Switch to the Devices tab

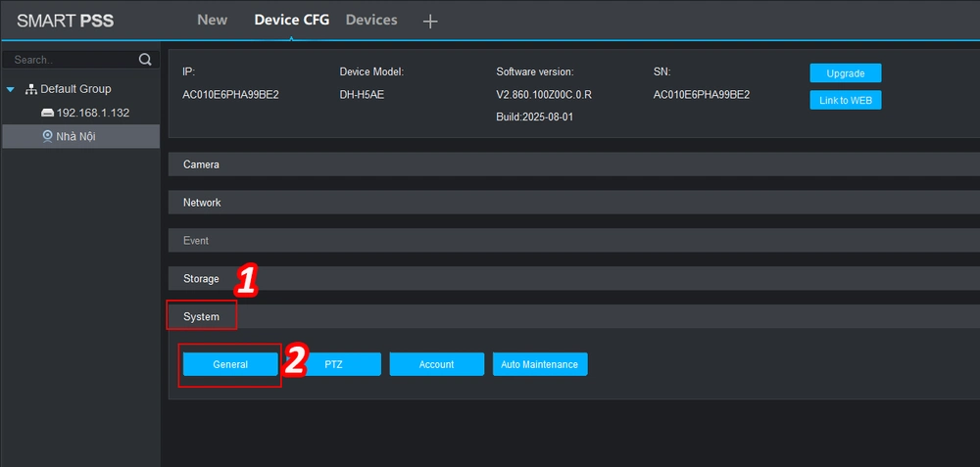(x=371, y=20)
